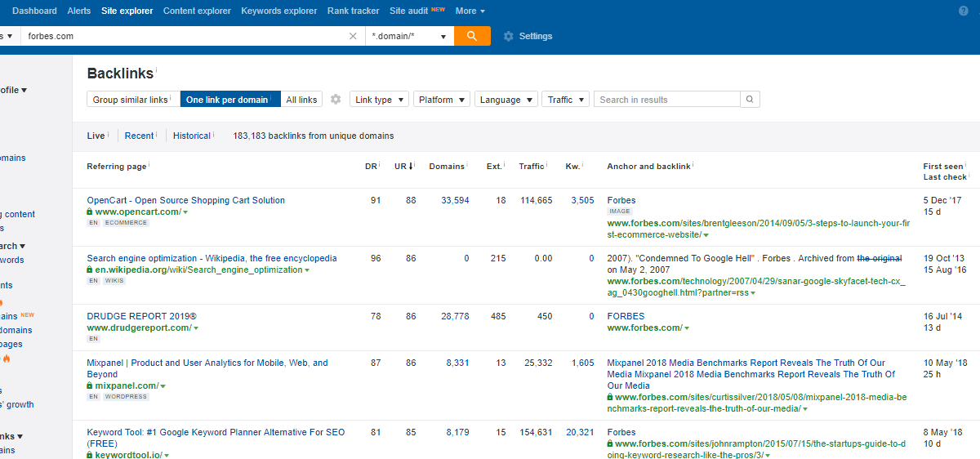The image size is (980, 459).
Task: Sort by the Traffic column header
Action: pos(532,166)
